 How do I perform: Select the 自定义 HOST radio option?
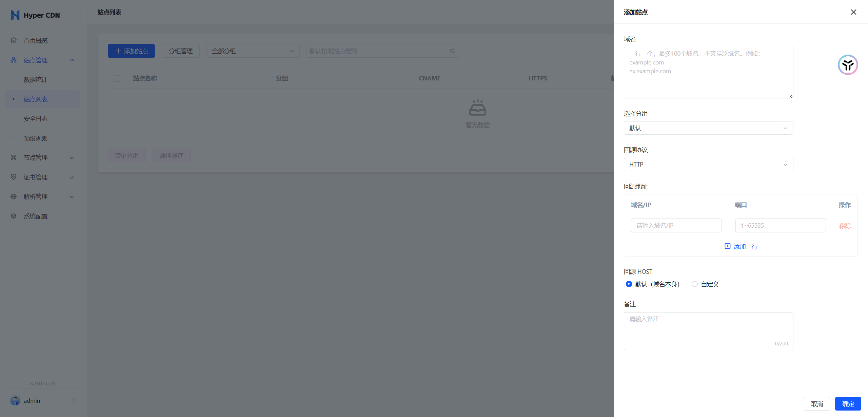pos(694,284)
